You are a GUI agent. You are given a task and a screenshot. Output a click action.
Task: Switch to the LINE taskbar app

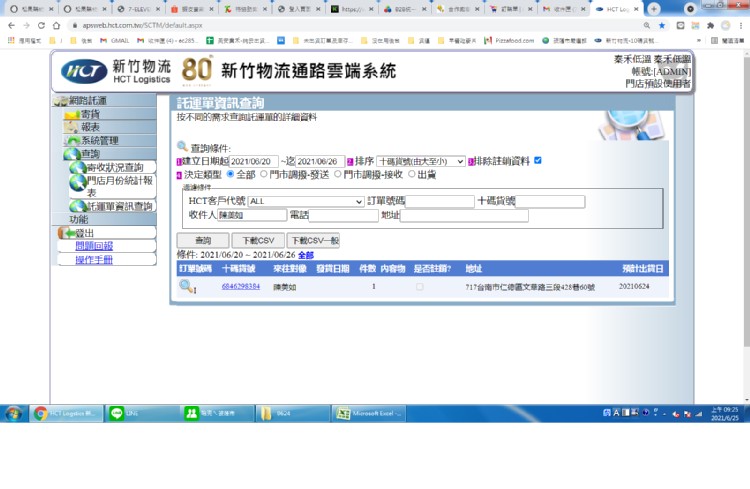142,413
